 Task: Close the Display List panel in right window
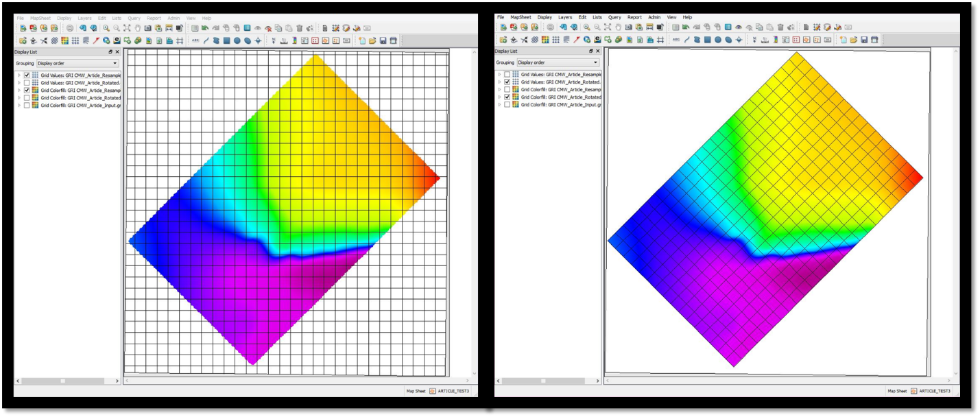597,51
